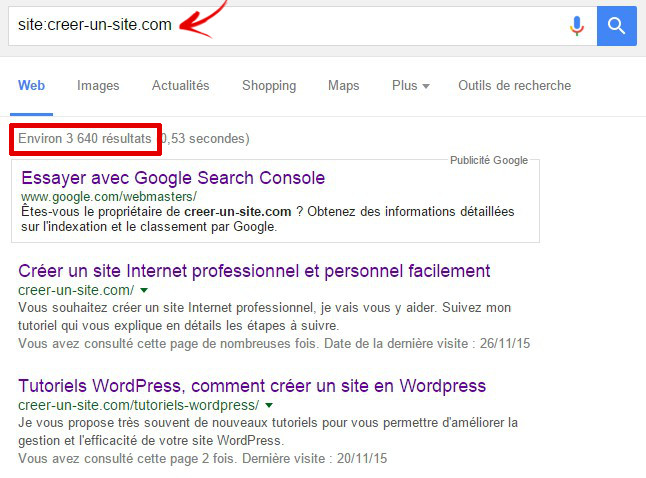
Task: Open Outils de recherche options
Action: [x=515, y=85]
